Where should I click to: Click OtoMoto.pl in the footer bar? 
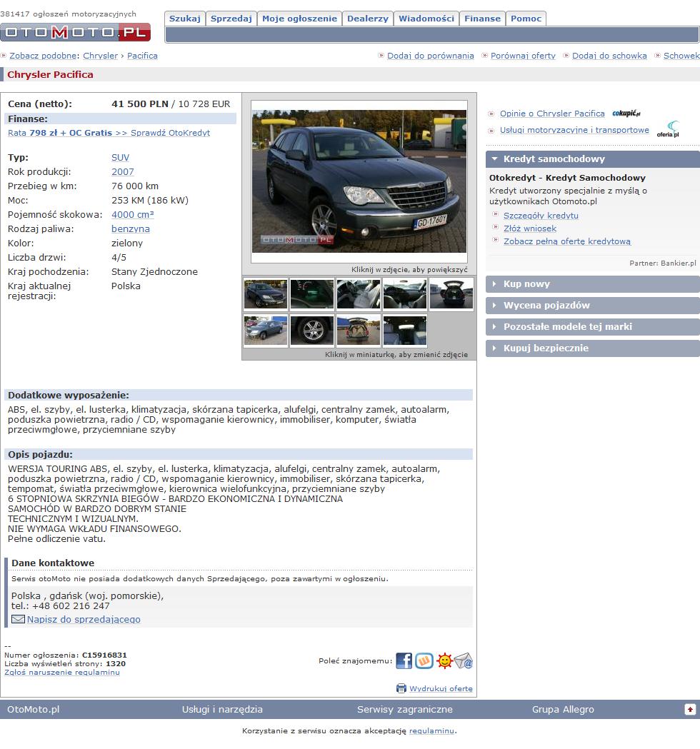pos(34,710)
